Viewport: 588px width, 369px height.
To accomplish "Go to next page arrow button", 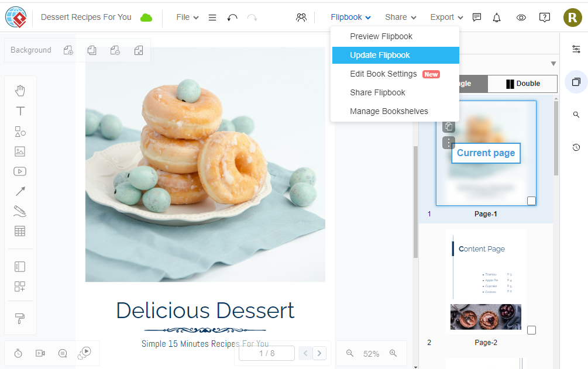I will click(x=319, y=353).
